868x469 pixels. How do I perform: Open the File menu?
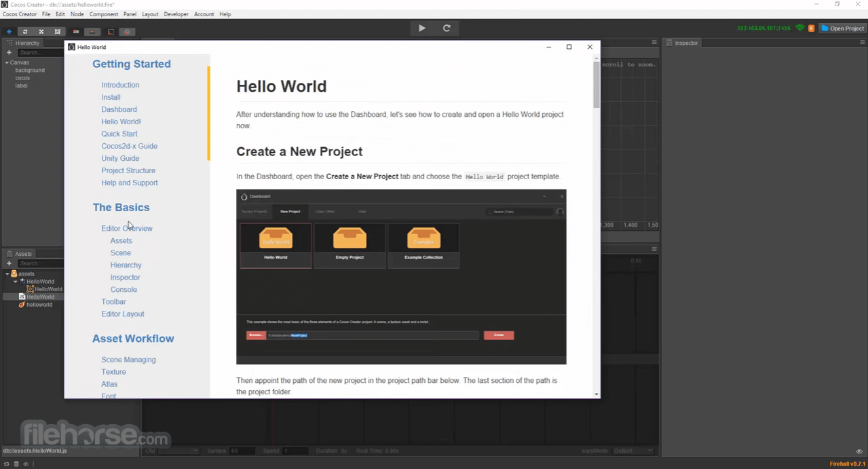point(46,14)
